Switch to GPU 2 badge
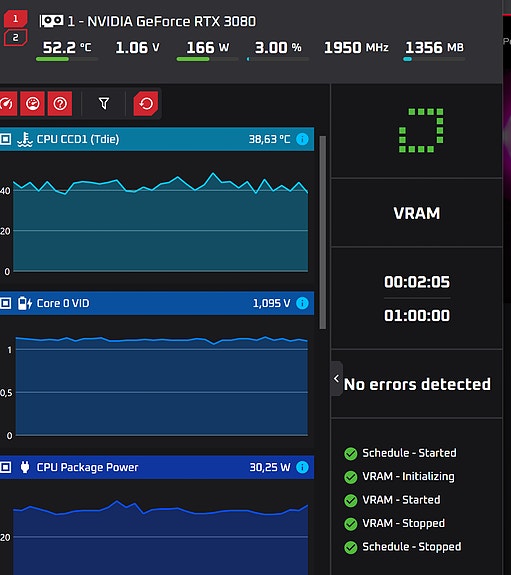The height and width of the screenshot is (575, 511). pyautogui.click(x=15, y=37)
